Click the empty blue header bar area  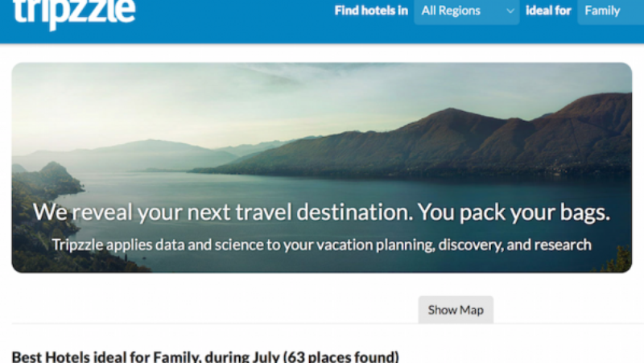point(242,20)
